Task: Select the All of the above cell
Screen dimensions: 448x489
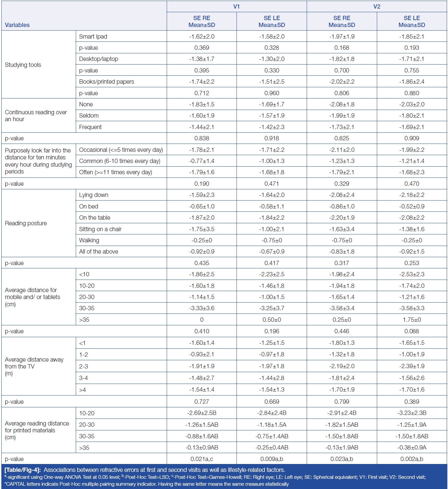Action: (98, 252)
